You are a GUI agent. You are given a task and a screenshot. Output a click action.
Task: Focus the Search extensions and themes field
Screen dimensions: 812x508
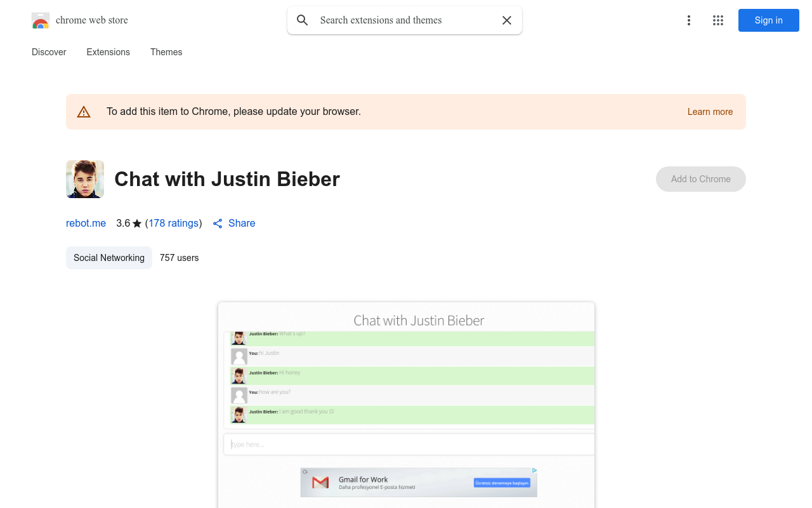click(x=405, y=20)
